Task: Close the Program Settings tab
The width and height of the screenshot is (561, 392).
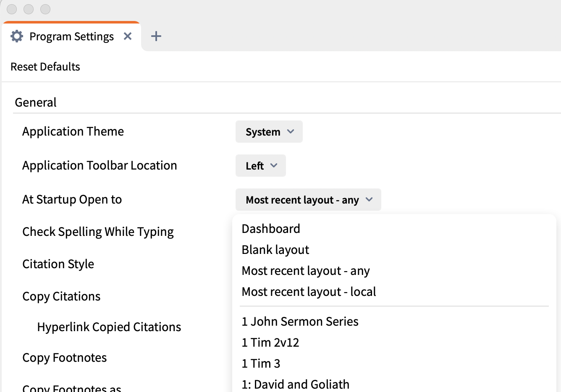Action: (x=128, y=37)
